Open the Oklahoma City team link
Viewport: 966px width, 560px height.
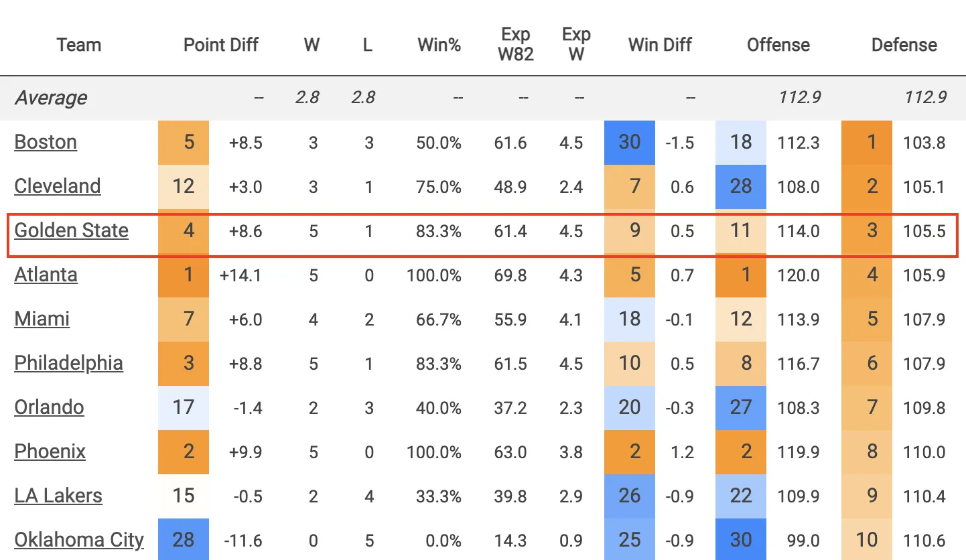(79, 540)
